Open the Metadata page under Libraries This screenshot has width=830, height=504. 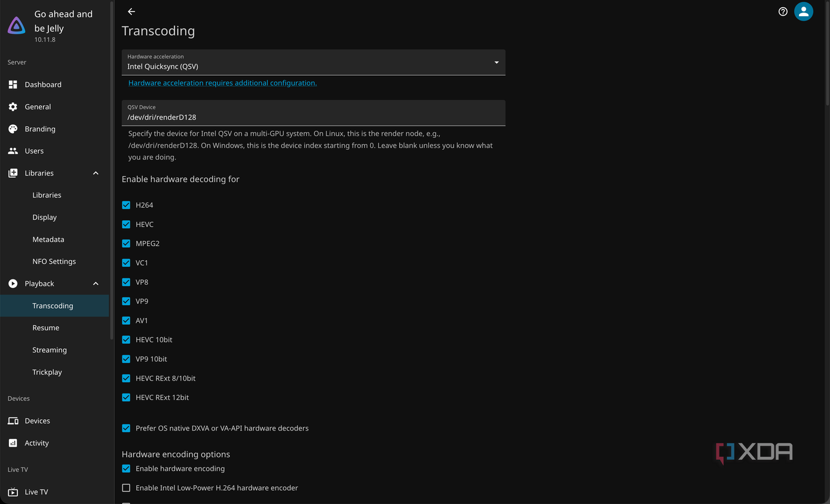(54, 239)
